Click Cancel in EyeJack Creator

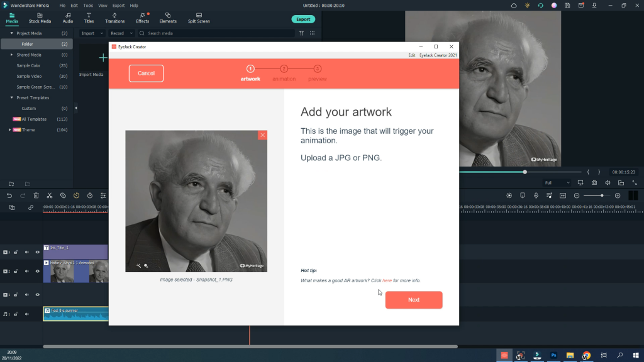click(146, 73)
